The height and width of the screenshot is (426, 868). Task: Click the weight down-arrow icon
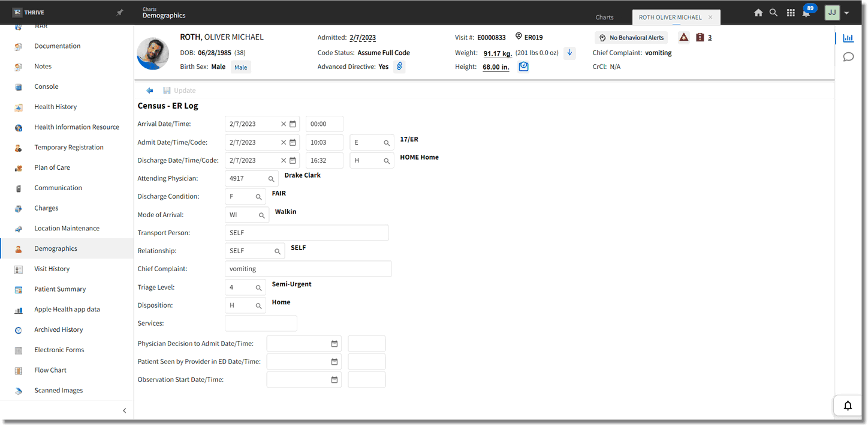pos(569,53)
